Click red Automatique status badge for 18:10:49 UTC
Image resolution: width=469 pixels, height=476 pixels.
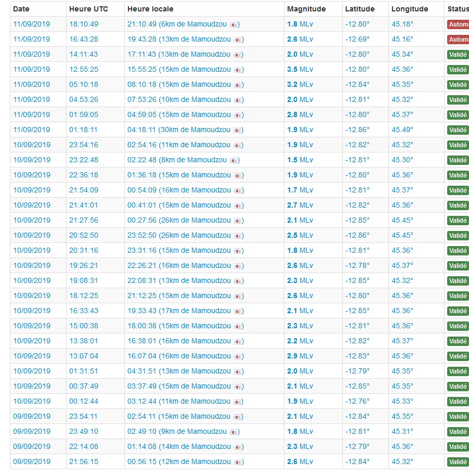tap(458, 24)
